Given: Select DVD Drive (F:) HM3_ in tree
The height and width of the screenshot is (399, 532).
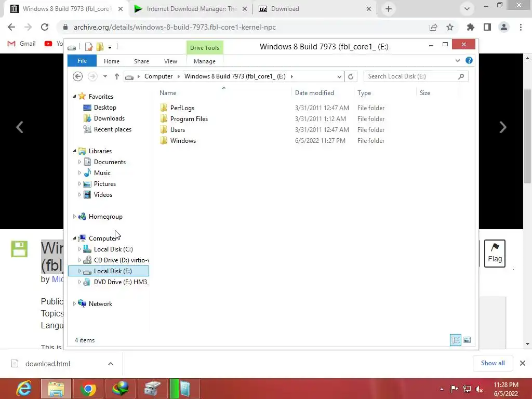Looking at the screenshot, I should click(x=121, y=282).
